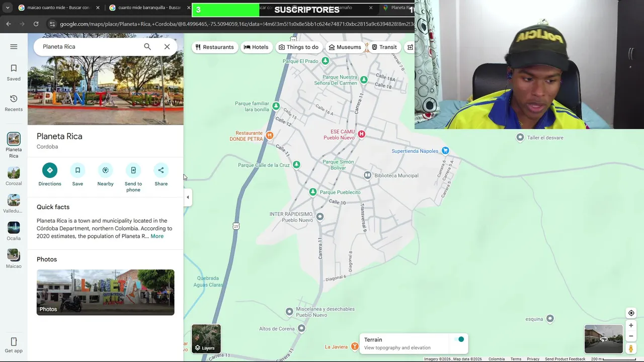Screen dimensions: 644x362
Task: Open the browser tab search dropdown
Action: [x=7, y=8]
